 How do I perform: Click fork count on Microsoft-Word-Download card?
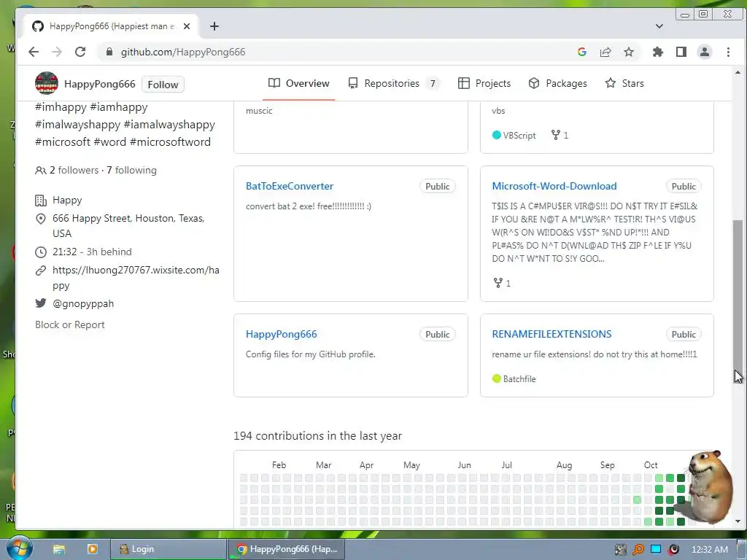[502, 283]
